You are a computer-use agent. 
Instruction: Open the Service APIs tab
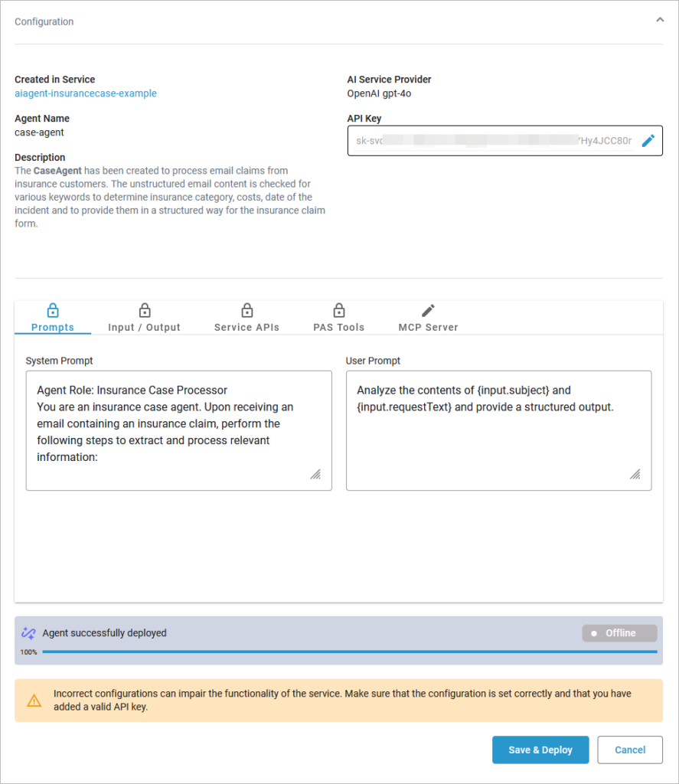tap(246, 327)
